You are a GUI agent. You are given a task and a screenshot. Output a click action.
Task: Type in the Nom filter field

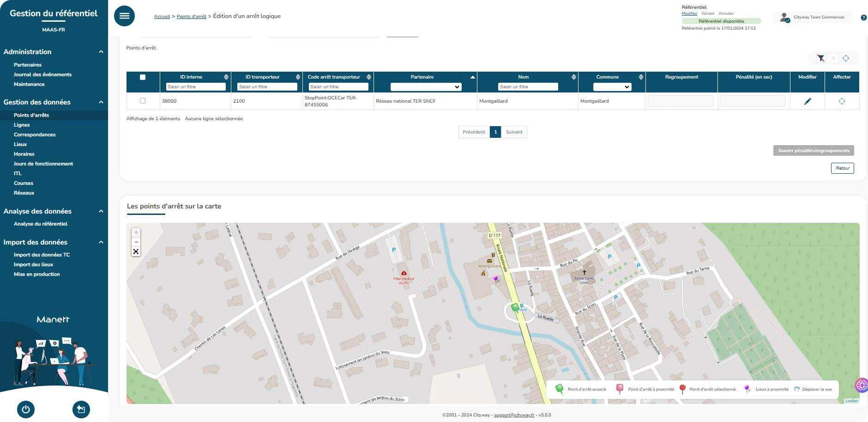pyautogui.click(x=527, y=86)
